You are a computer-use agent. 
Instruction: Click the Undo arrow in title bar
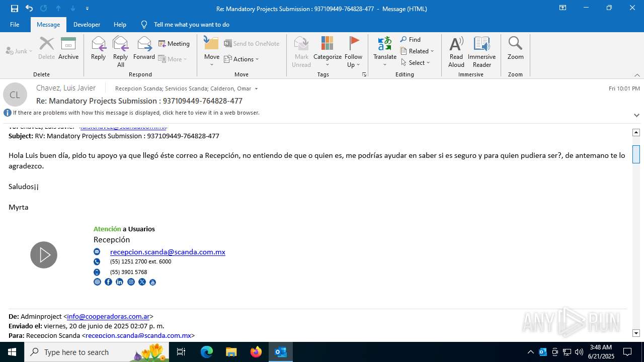coord(29,9)
